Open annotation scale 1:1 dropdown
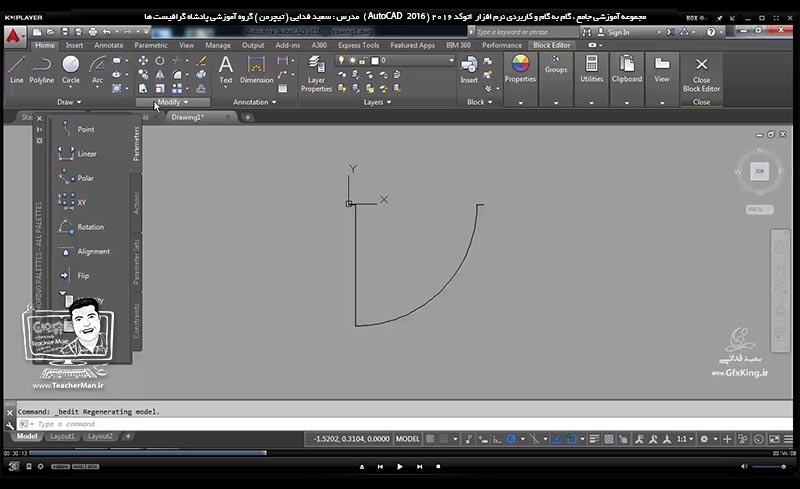The image size is (800, 489). pos(685,439)
